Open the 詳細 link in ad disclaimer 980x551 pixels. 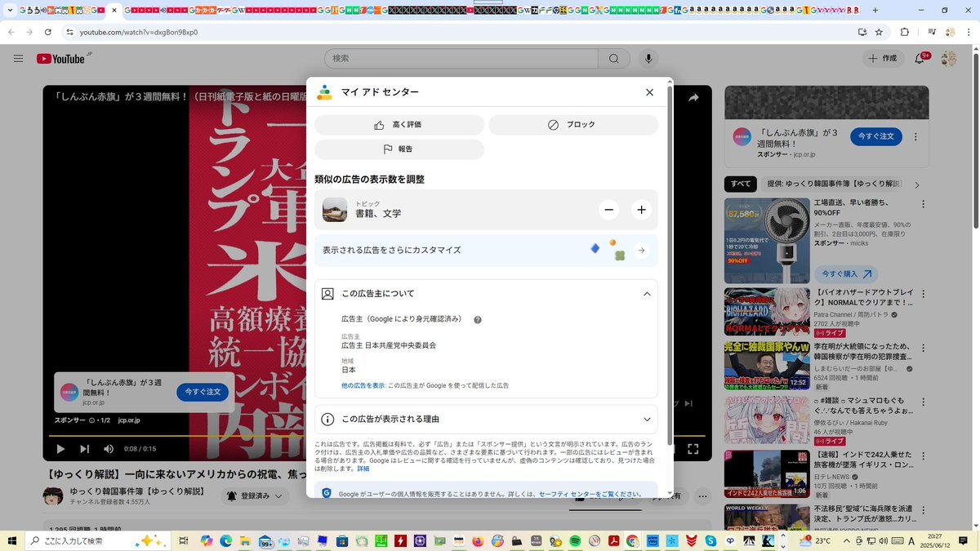click(x=363, y=469)
